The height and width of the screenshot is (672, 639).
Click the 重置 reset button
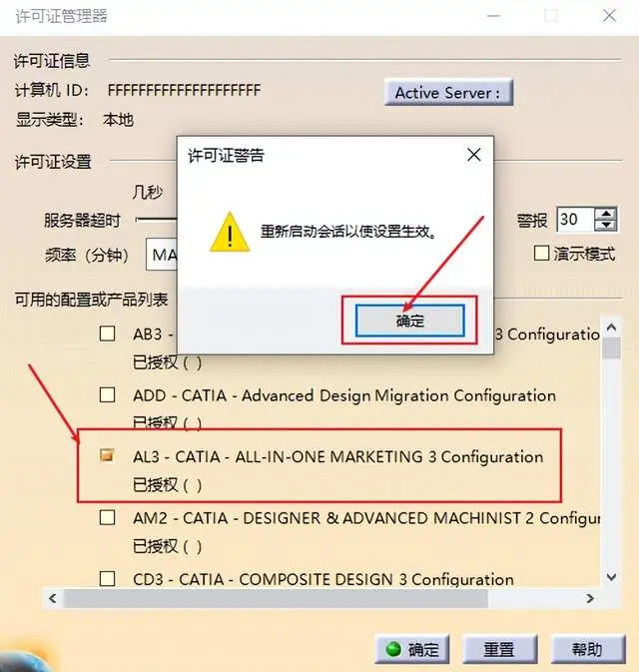coord(499,649)
